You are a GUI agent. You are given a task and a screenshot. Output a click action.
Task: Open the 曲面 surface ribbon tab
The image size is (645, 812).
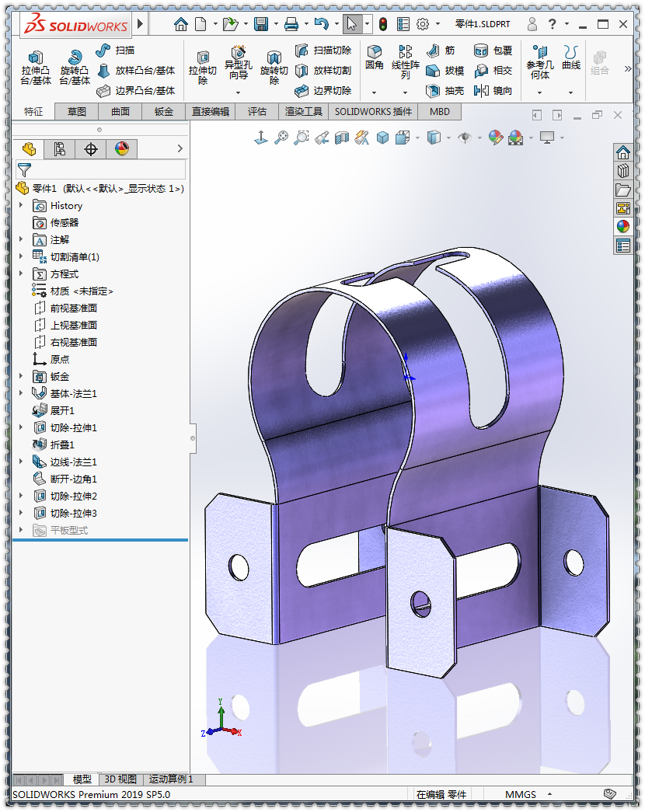120,111
